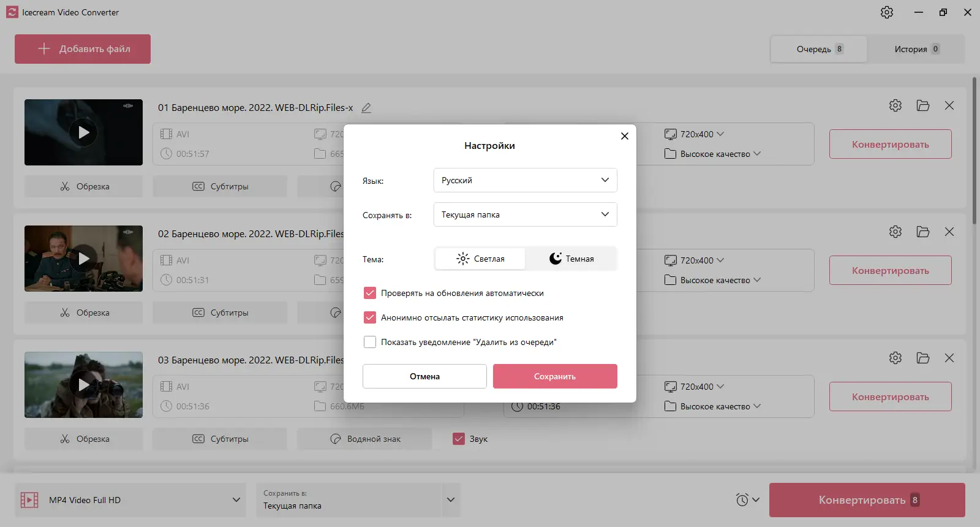Open Водяной знак for the third file

pos(364,439)
